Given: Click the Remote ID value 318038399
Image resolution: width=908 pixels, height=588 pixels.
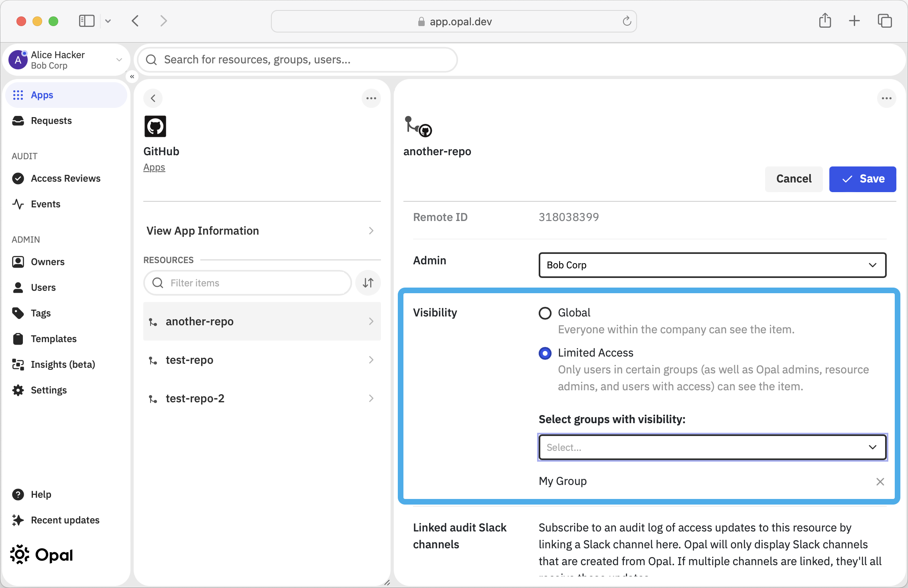Looking at the screenshot, I should (x=569, y=217).
